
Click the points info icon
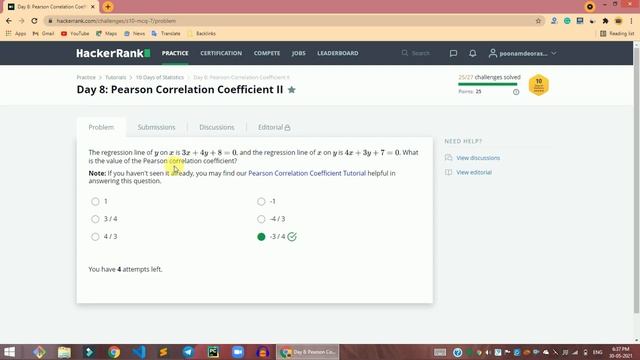pos(516,92)
